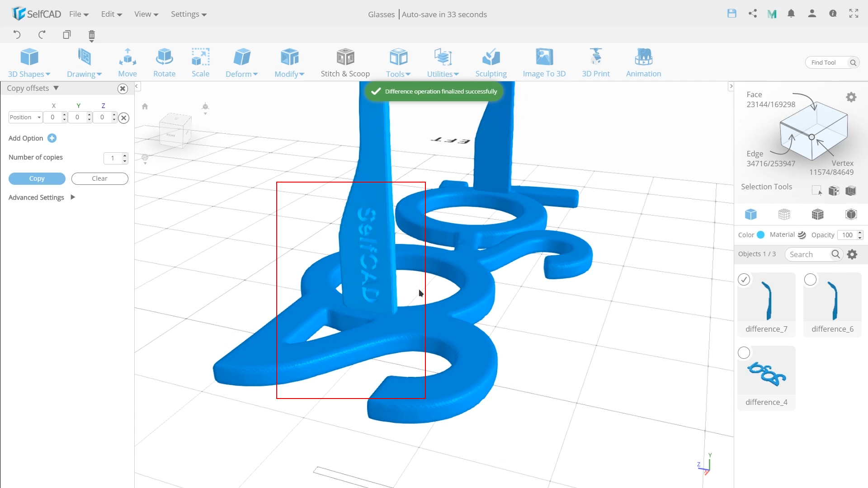Open the 3D Shapes tool menu
Screen dimensions: 868x488
tap(29, 63)
